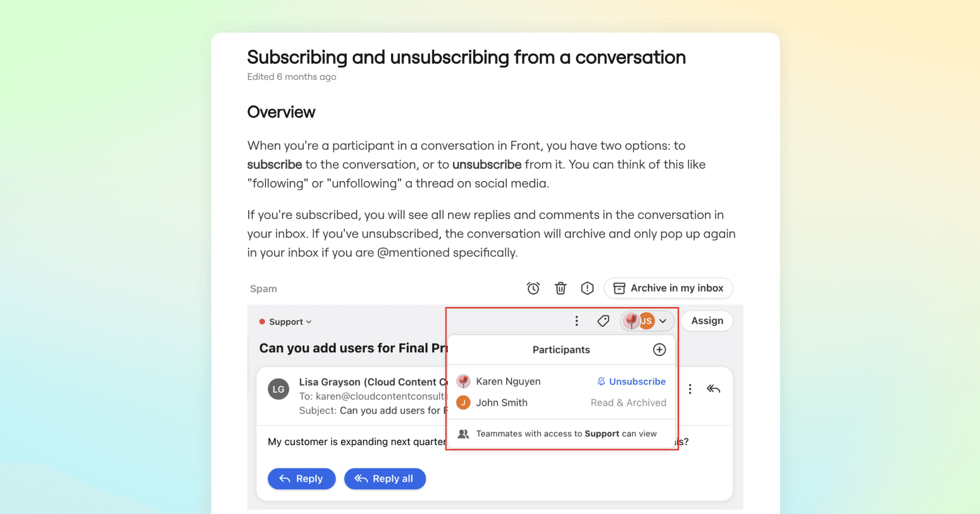Select John Smith in participants list

pos(501,403)
